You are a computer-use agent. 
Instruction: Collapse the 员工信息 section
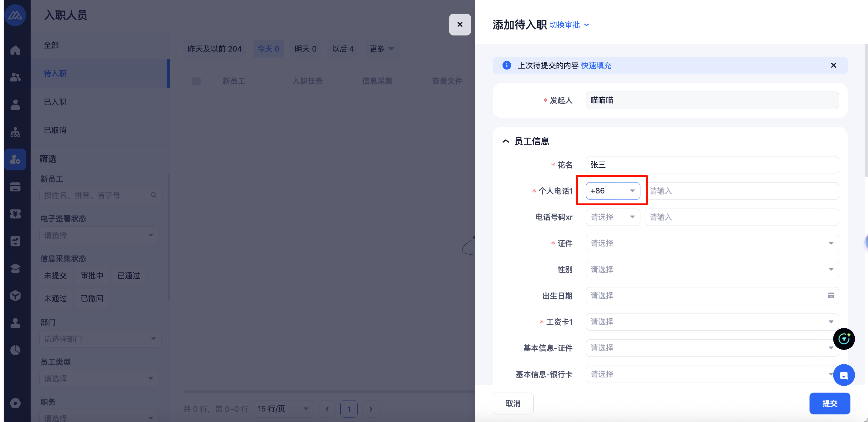pos(506,141)
